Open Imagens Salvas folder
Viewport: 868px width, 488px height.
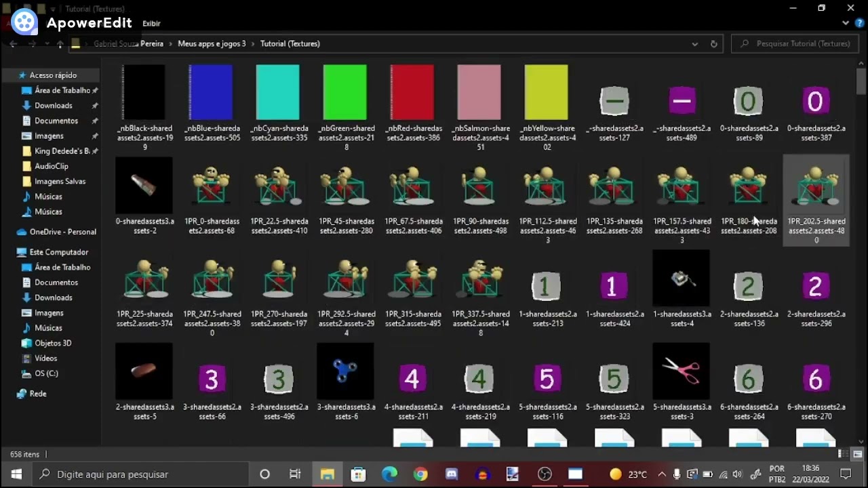60,182
